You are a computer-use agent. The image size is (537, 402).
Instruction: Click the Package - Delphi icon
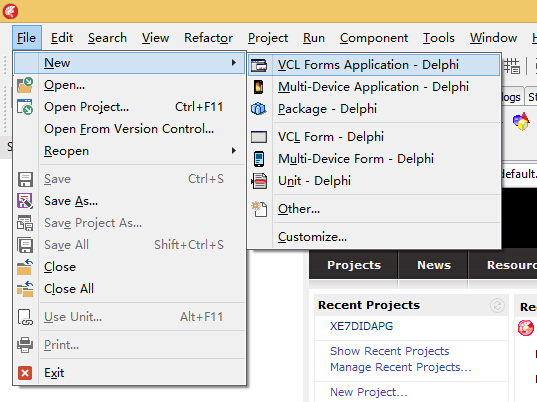pos(259,109)
